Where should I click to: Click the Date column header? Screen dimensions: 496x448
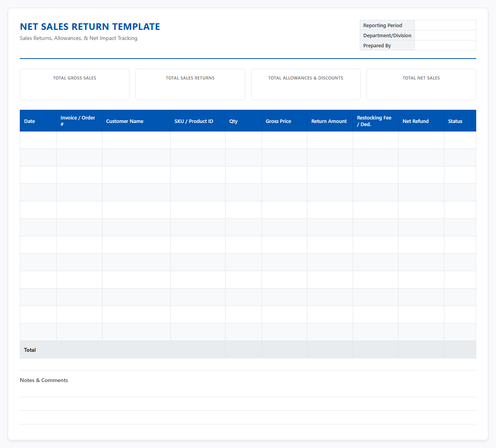click(x=38, y=121)
